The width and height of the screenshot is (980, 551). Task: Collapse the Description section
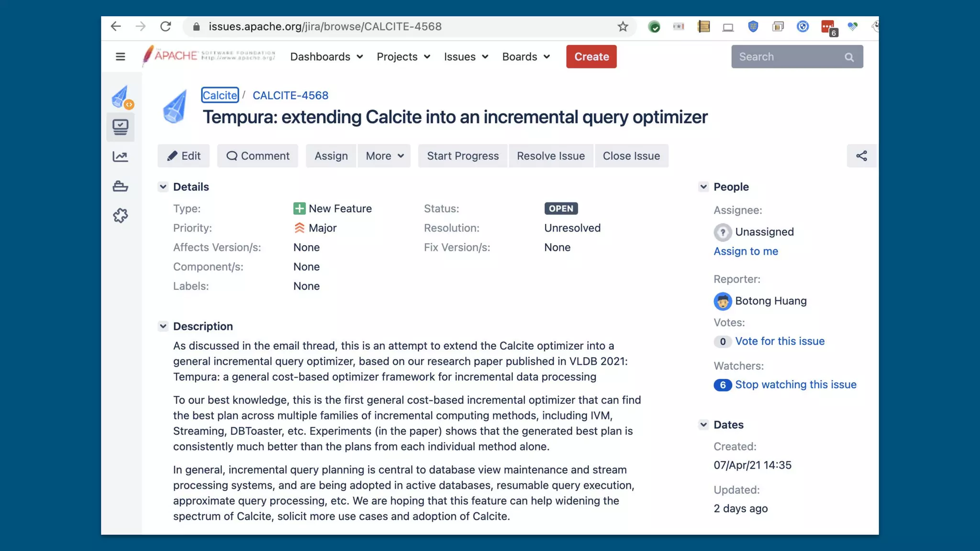[x=163, y=326]
